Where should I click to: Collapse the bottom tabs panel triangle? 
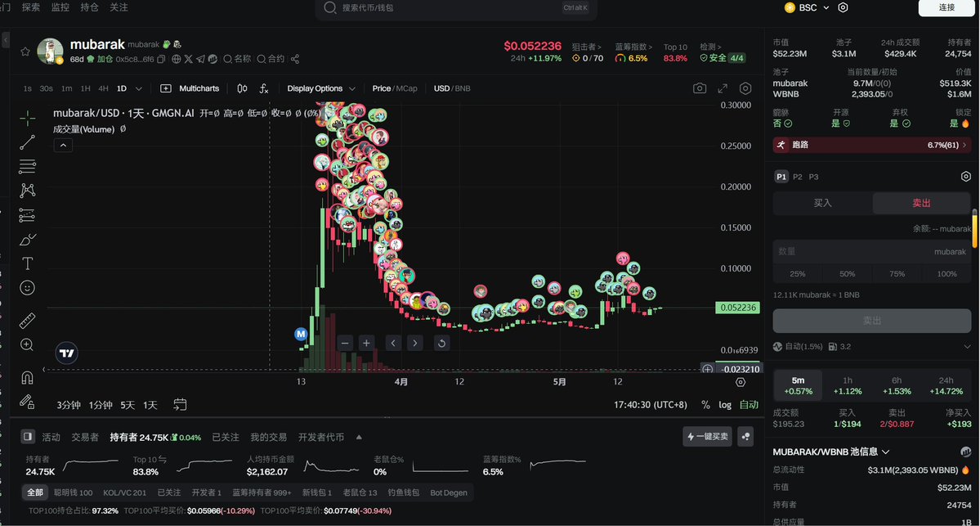[x=359, y=437]
